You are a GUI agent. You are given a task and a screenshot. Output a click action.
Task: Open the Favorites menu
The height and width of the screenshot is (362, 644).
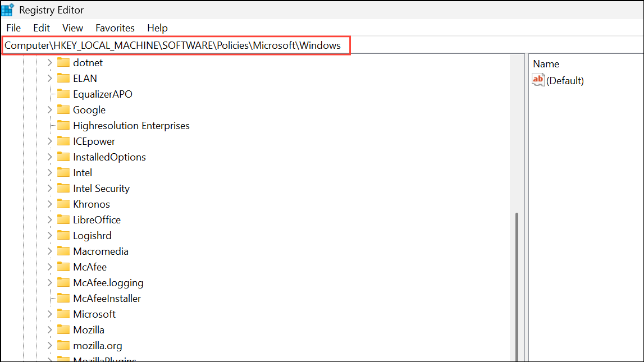[x=115, y=28]
